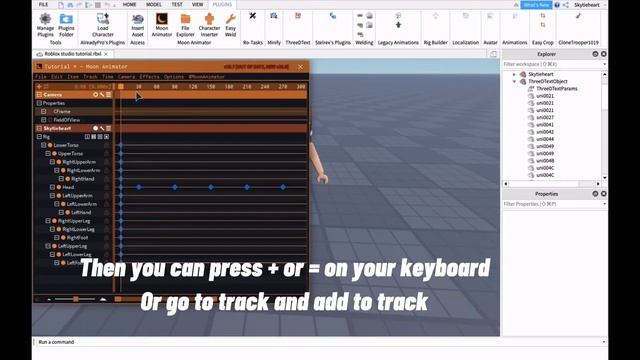This screenshot has height=360, width=640.
Task: Open the Plugins Folder
Action: pos(66,25)
